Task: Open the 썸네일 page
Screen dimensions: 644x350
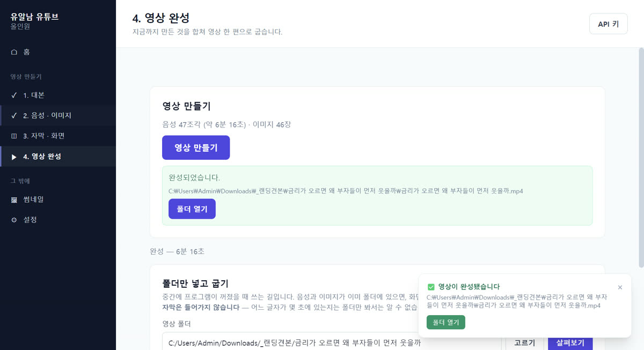Action: [58, 199]
